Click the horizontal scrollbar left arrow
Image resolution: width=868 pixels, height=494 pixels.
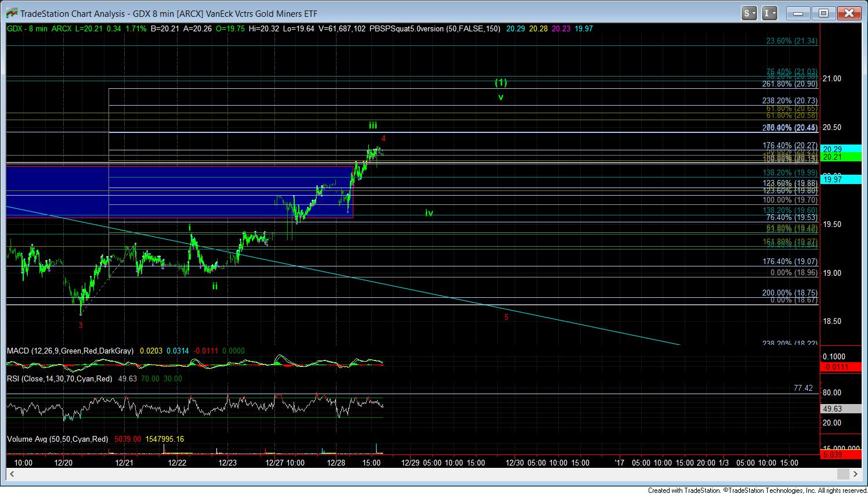point(13,475)
